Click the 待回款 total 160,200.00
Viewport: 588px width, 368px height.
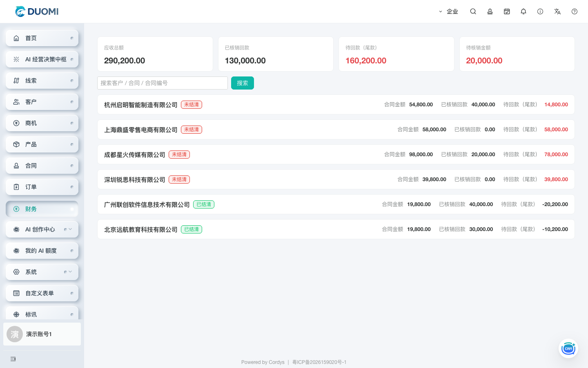366,61
